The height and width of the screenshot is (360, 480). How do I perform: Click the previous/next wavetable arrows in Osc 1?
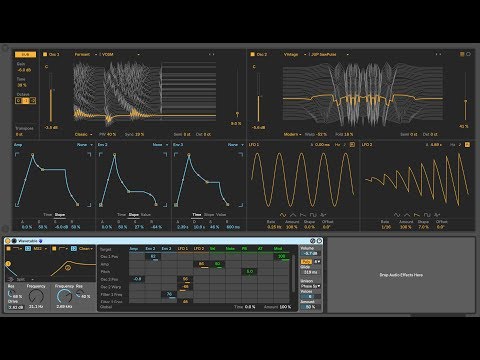tap(212, 54)
